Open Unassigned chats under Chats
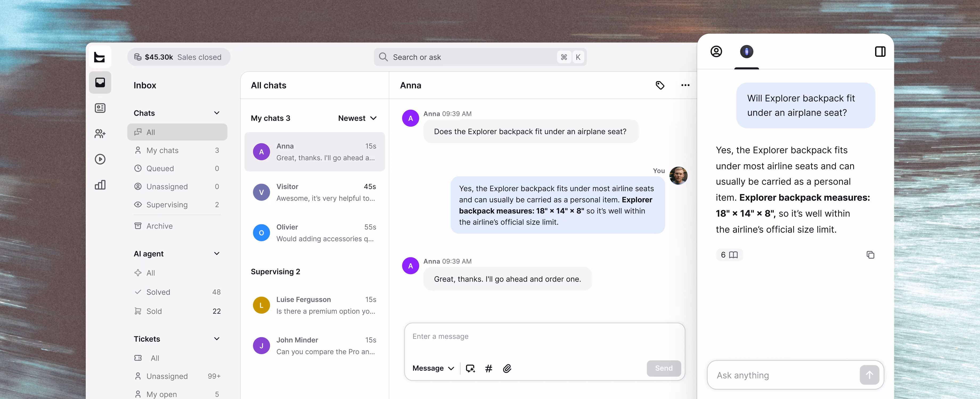The image size is (980, 399). pyautogui.click(x=177, y=186)
